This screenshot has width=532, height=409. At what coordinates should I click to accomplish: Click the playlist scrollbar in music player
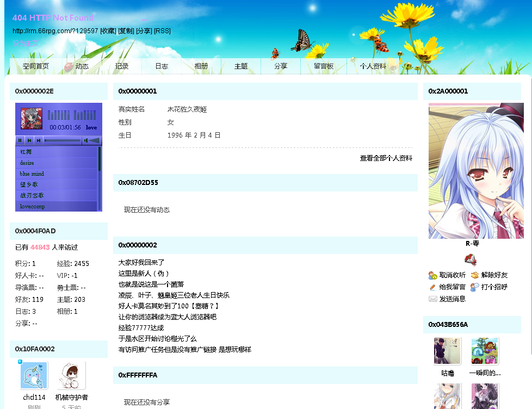point(100,178)
